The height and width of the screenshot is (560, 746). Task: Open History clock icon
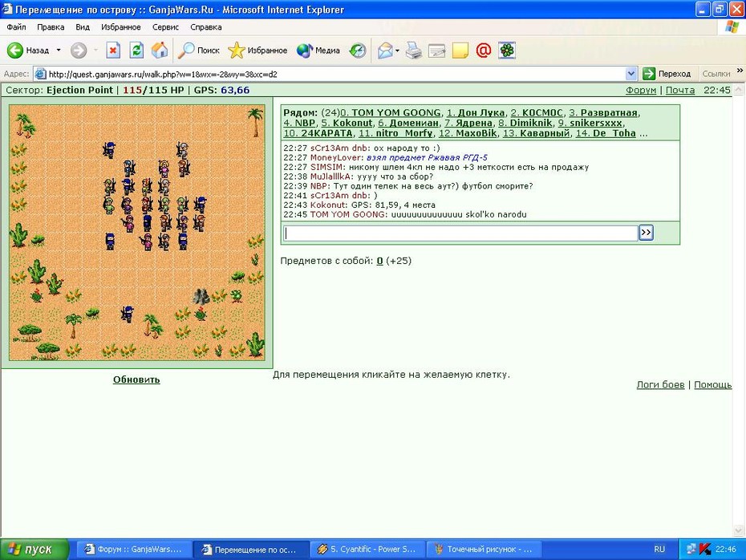pyautogui.click(x=357, y=50)
